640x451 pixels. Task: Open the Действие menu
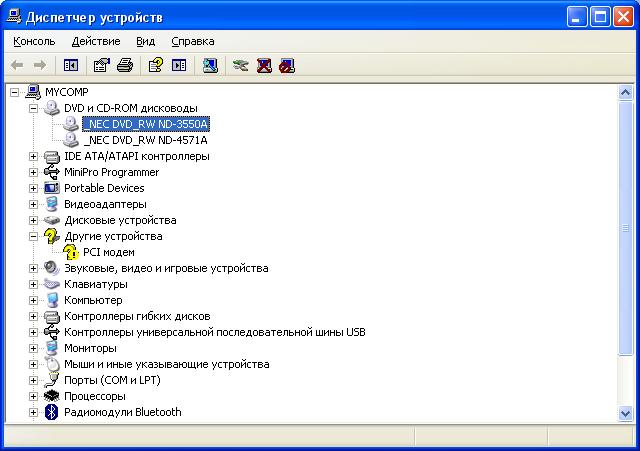96,41
